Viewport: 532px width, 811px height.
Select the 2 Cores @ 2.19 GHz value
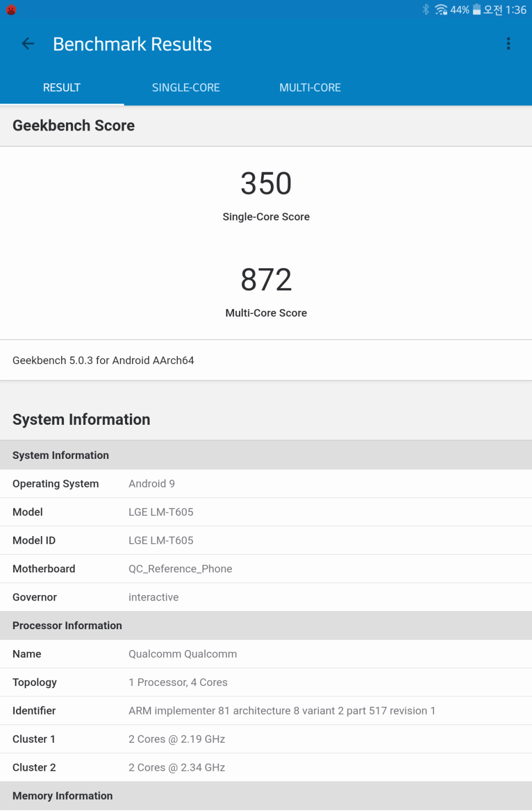pyautogui.click(x=177, y=739)
